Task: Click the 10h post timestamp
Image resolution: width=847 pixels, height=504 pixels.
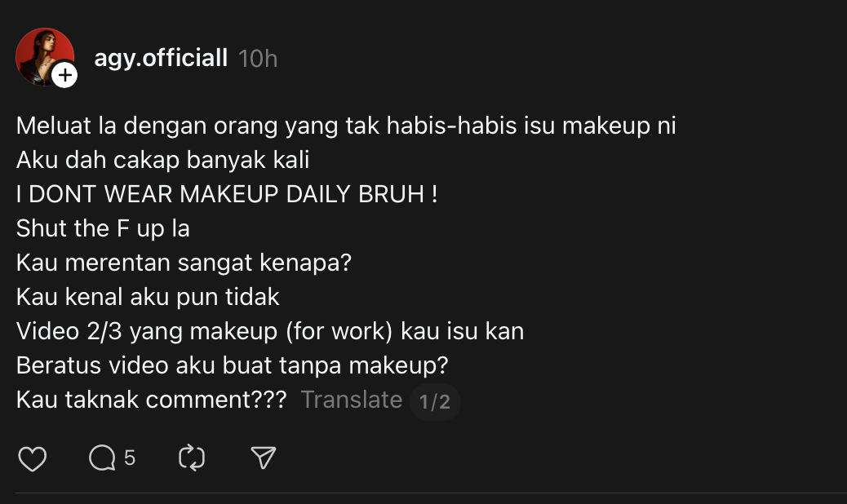Action: tap(258, 59)
